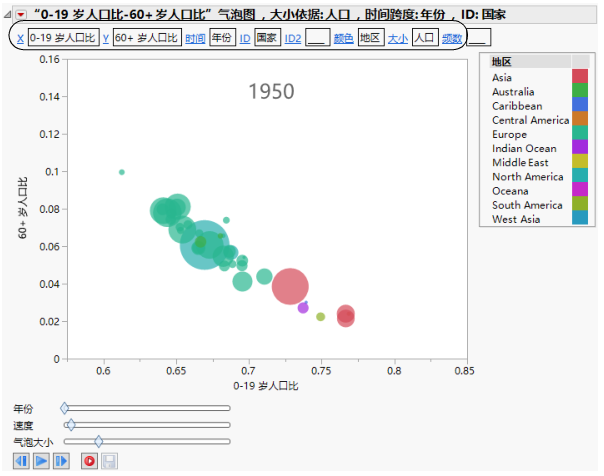This screenshot has width=604, height=476.
Task: Select the purple Indian Ocean bubble
Action: tap(303, 308)
